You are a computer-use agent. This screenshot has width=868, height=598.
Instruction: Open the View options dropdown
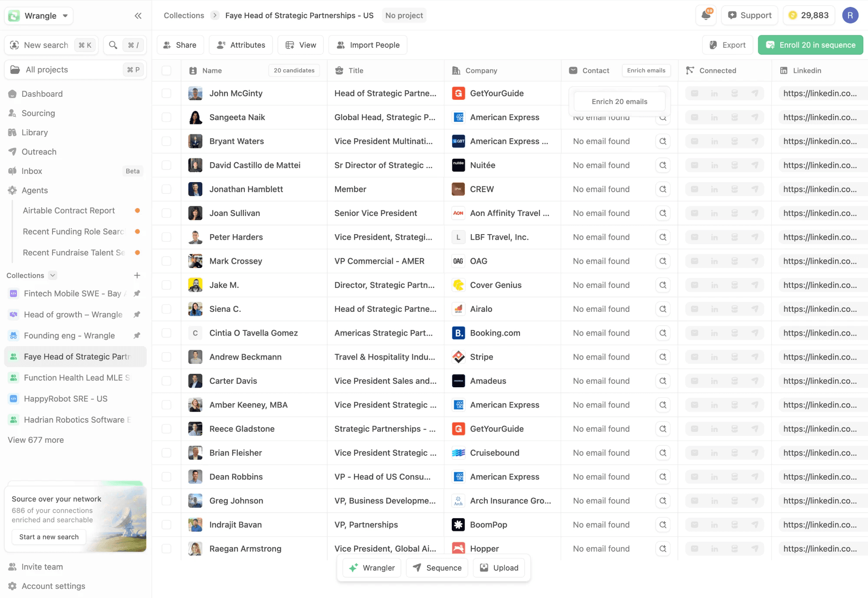pos(300,45)
